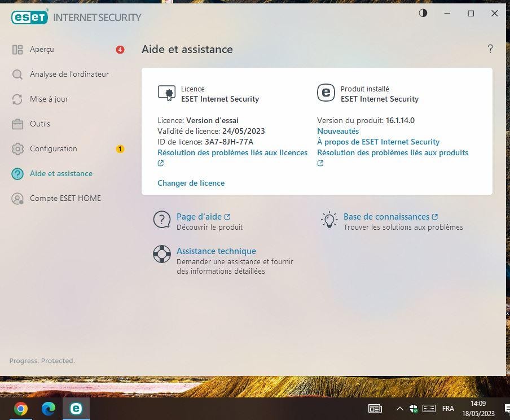Click the speech bubble help page icon
Screen dimensions: 510x420
click(162, 220)
